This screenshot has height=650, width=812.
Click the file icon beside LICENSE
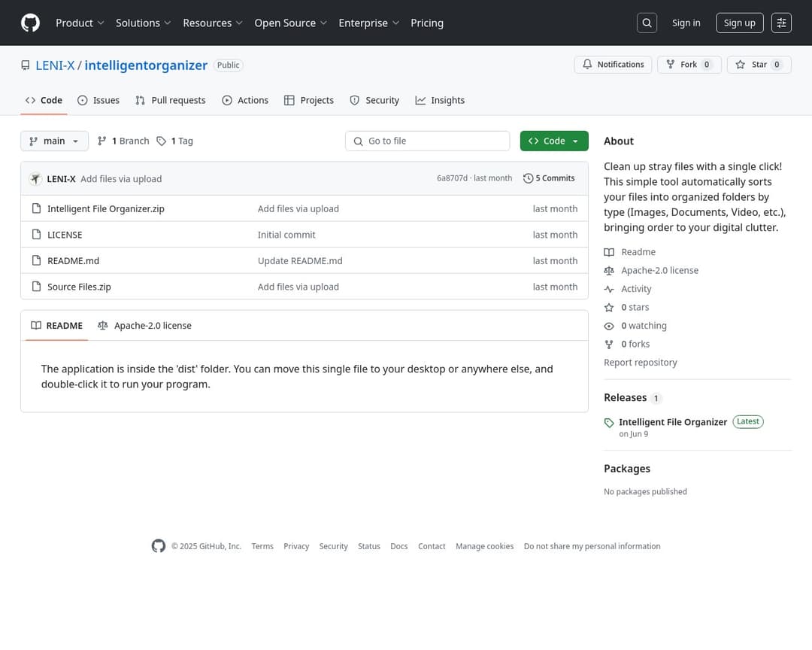36,234
